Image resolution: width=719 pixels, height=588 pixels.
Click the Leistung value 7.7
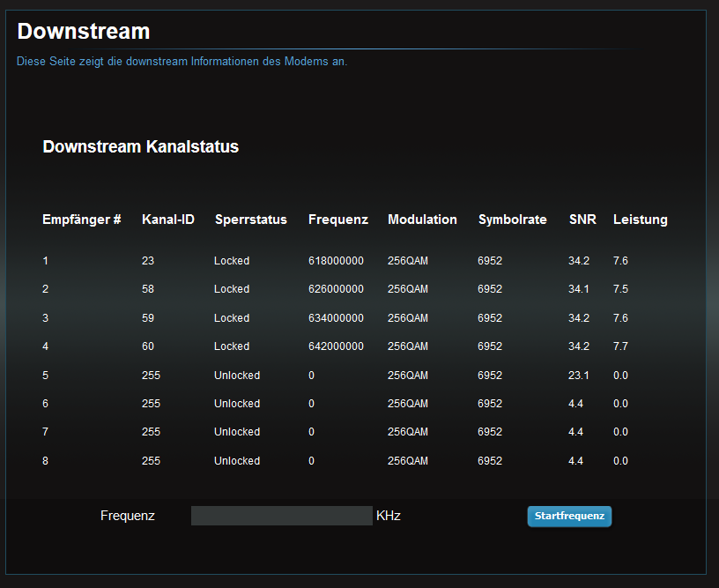[620, 346]
